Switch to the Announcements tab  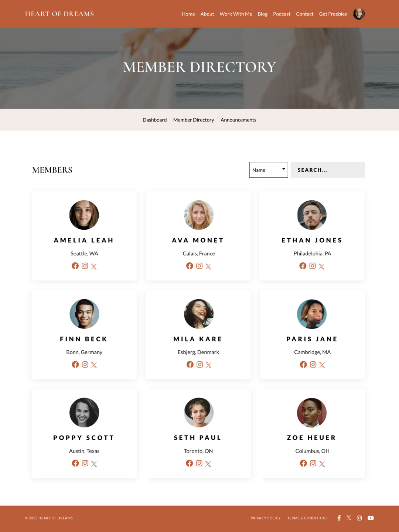(238, 120)
